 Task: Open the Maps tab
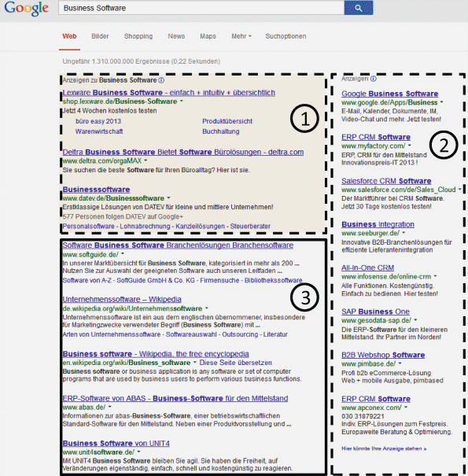coord(208,36)
